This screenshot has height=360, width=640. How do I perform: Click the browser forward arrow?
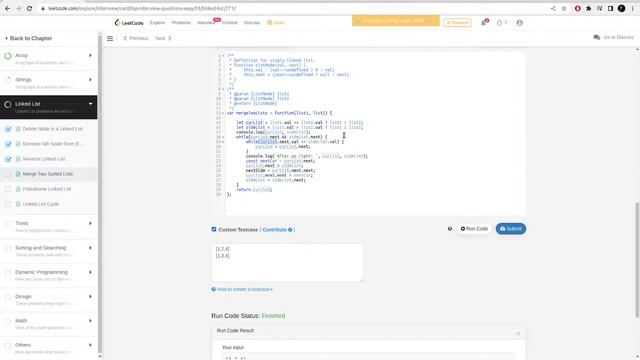pos(18,8)
